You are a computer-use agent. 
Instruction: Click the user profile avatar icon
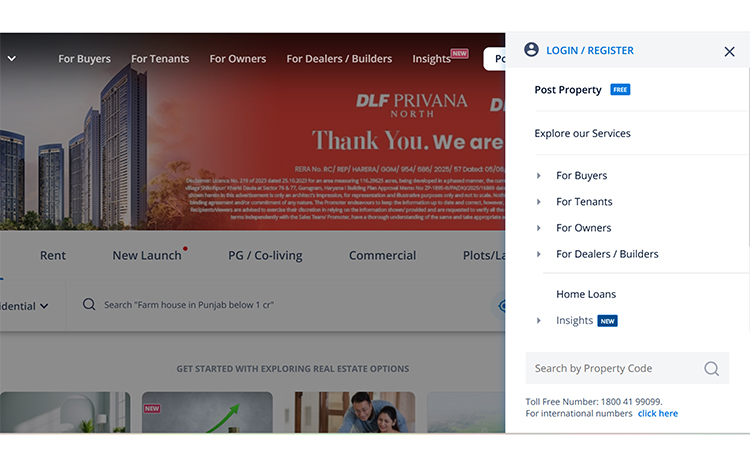[531, 50]
